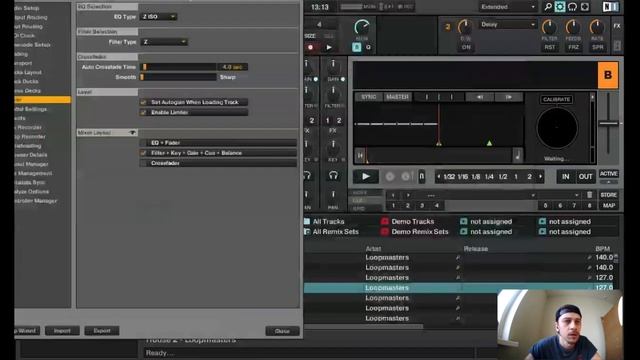Adjust the Smooth to Sharp crossfader slider

178,77
